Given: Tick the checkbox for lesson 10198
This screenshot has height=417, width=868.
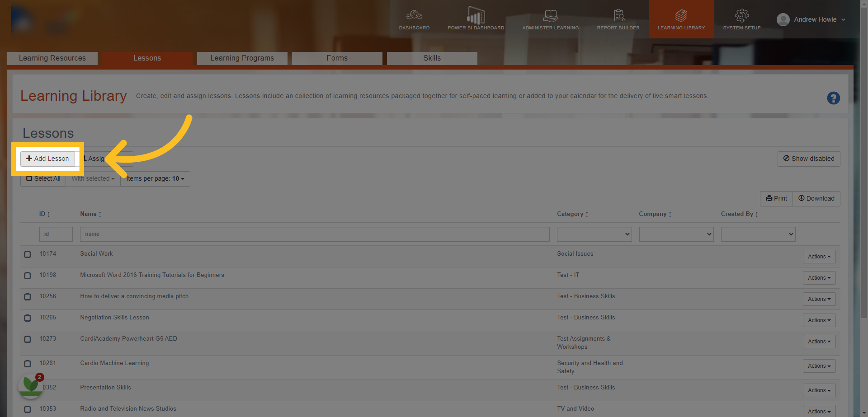Looking at the screenshot, I should (x=28, y=276).
